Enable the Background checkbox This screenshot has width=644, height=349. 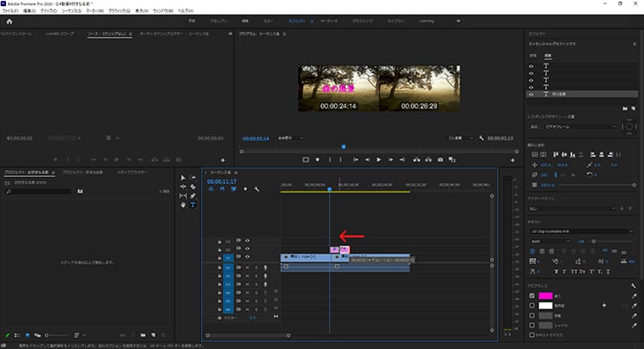point(532,315)
